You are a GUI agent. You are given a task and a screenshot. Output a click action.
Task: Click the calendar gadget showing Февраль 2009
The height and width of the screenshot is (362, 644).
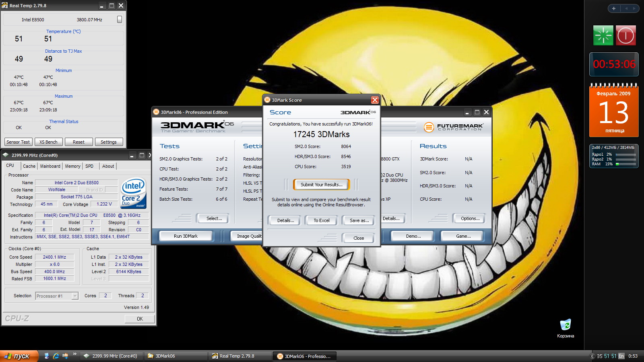(x=614, y=111)
